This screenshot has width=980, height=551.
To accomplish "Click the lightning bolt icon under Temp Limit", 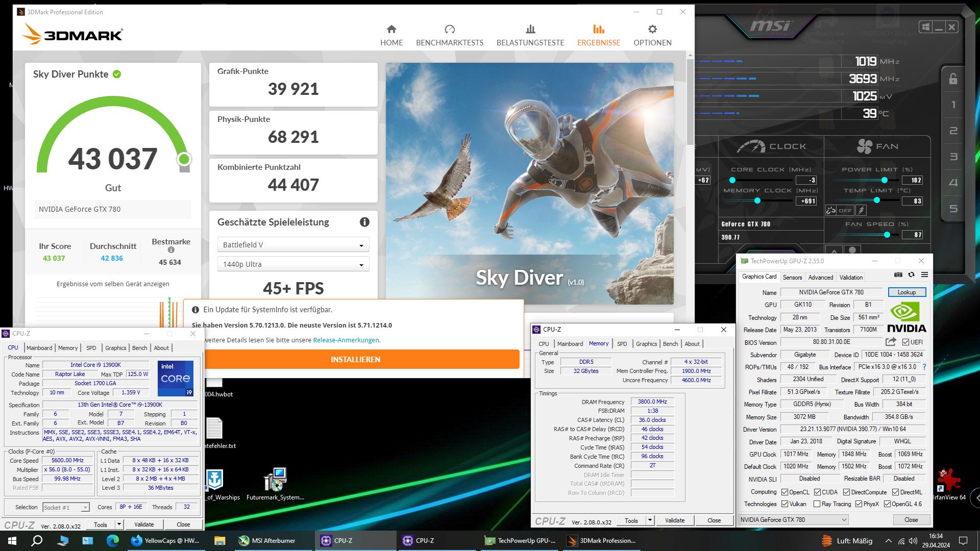I will pos(861,210).
